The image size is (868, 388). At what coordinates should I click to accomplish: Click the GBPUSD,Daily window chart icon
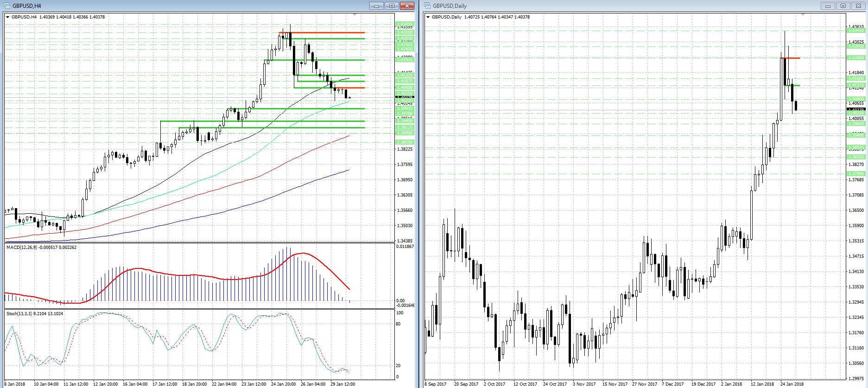[x=427, y=6]
